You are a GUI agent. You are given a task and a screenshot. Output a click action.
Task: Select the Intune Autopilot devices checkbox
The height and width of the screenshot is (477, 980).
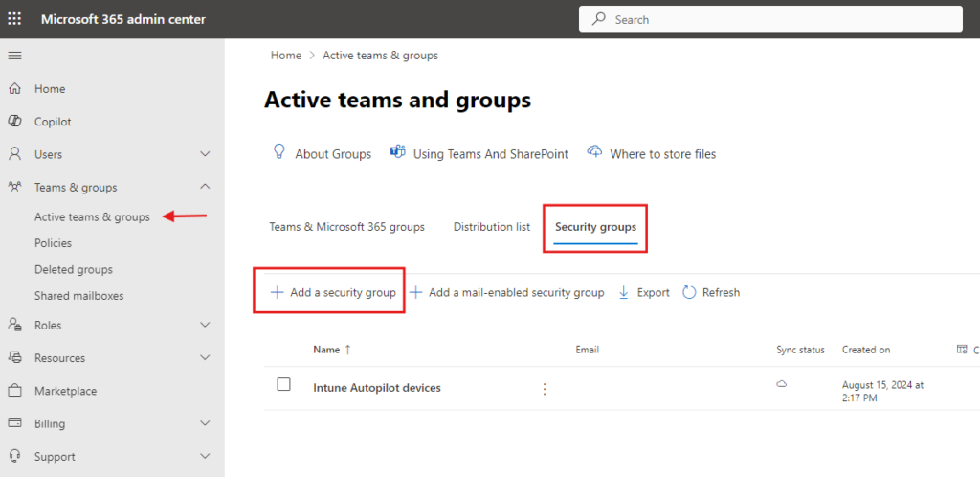[283, 384]
